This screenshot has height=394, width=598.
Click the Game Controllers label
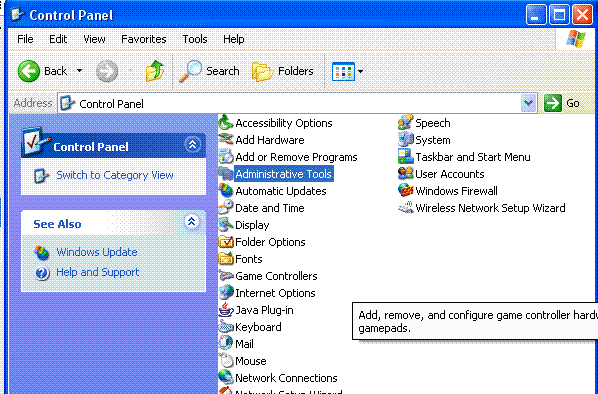[x=276, y=276]
